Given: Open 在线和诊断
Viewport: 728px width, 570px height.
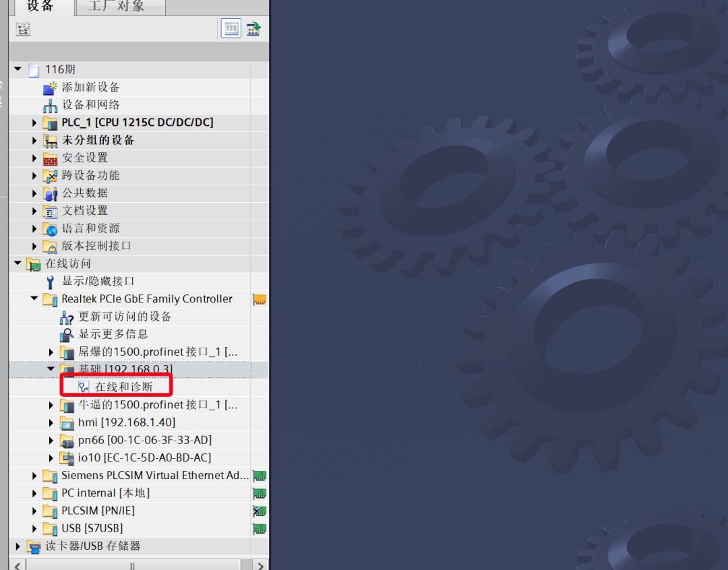Looking at the screenshot, I should click(123, 387).
